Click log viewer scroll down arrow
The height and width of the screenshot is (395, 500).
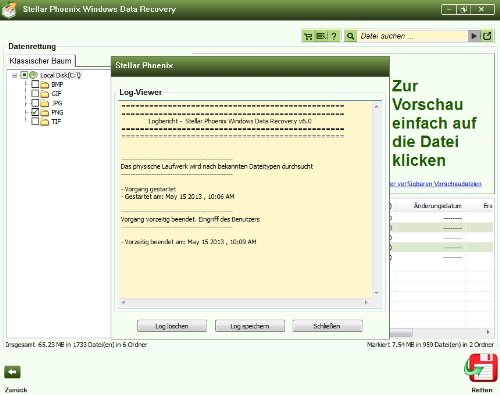tap(376, 293)
